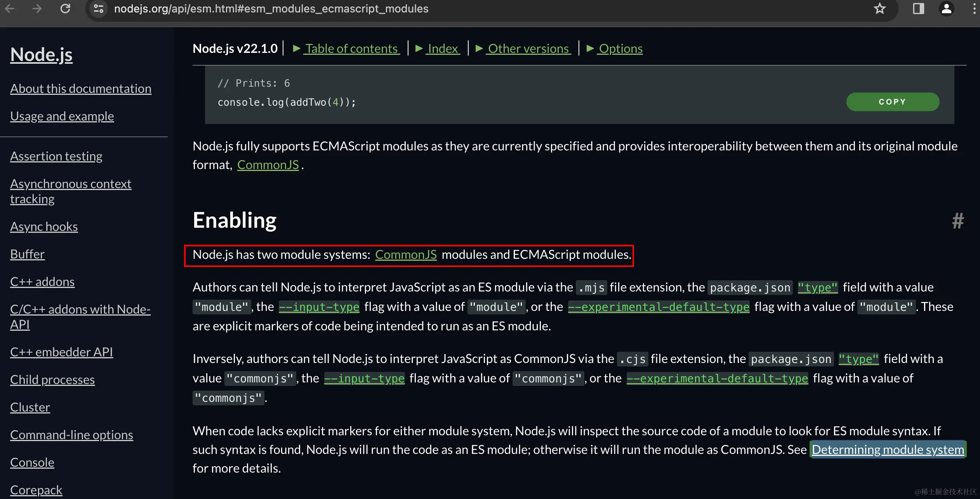Open Assertion testing in sidebar
The height and width of the screenshot is (499, 980).
tap(56, 156)
